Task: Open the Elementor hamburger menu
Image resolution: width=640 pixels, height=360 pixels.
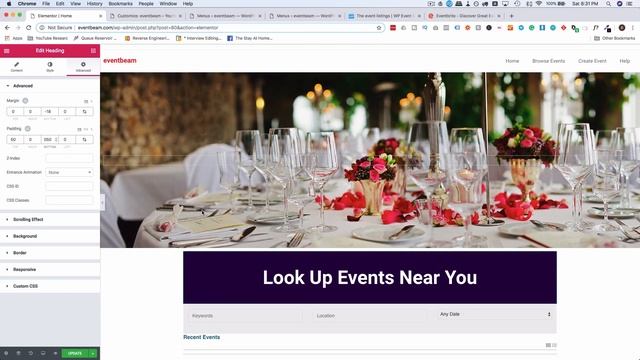Action: tap(7, 51)
